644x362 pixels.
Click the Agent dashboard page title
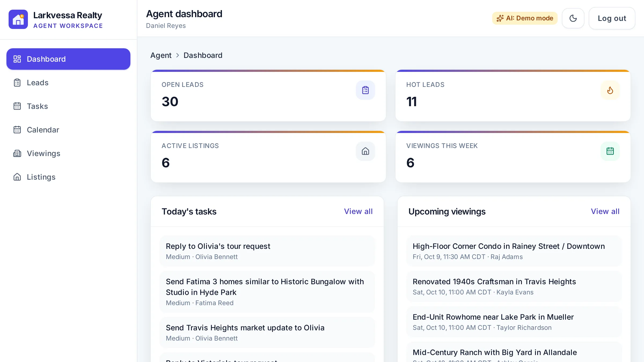pyautogui.click(x=184, y=14)
